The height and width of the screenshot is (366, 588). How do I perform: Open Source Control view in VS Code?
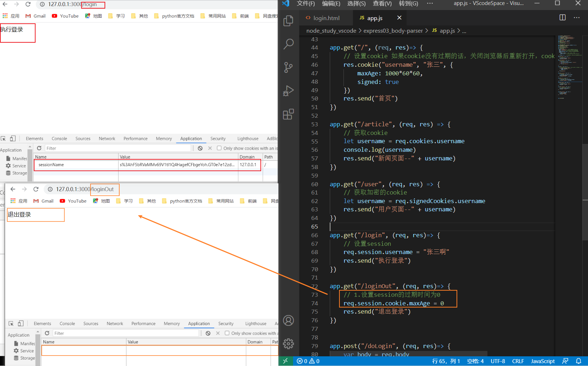pos(288,67)
